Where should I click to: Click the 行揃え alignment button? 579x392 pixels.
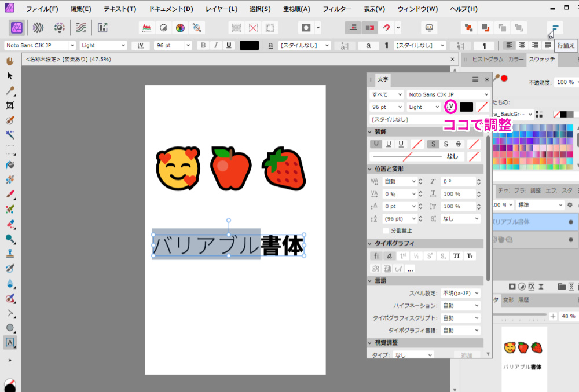click(x=555, y=28)
